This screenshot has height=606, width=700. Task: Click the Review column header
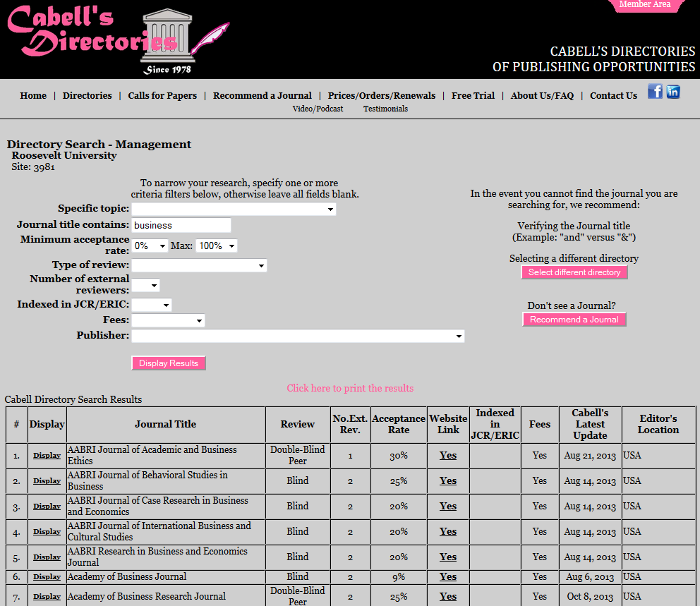point(297,425)
